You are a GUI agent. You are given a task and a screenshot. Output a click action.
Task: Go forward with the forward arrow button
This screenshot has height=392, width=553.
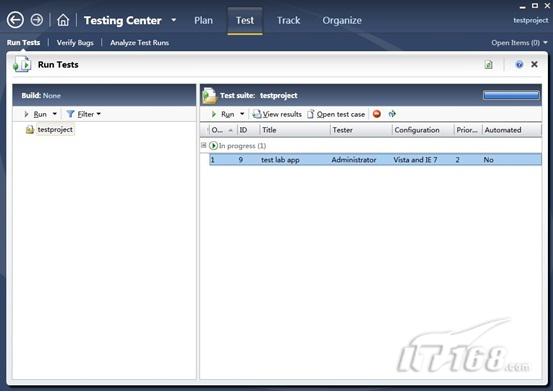pos(36,20)
